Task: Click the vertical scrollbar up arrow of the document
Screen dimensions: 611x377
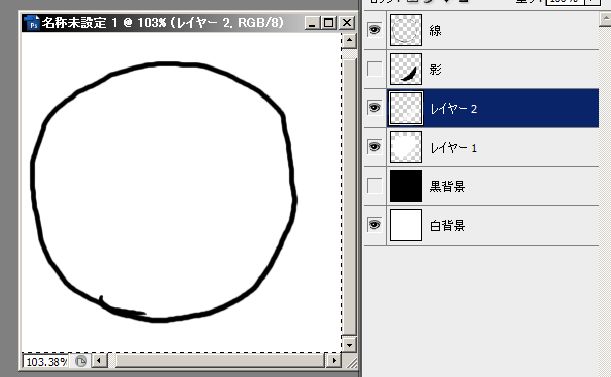Action: (349, 40)
